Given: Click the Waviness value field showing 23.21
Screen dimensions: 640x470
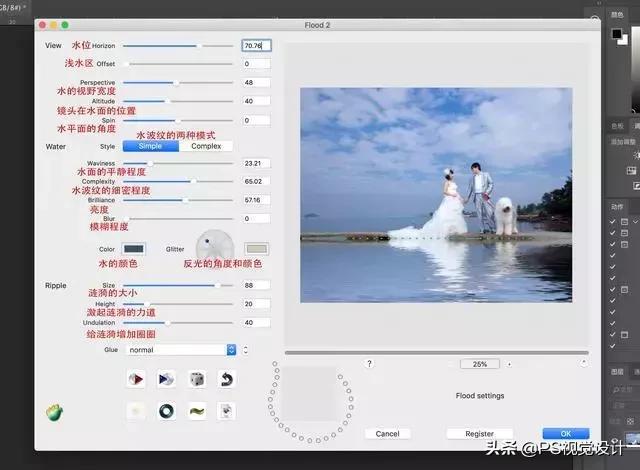Looking at the screenshot, I should [256, 164].
